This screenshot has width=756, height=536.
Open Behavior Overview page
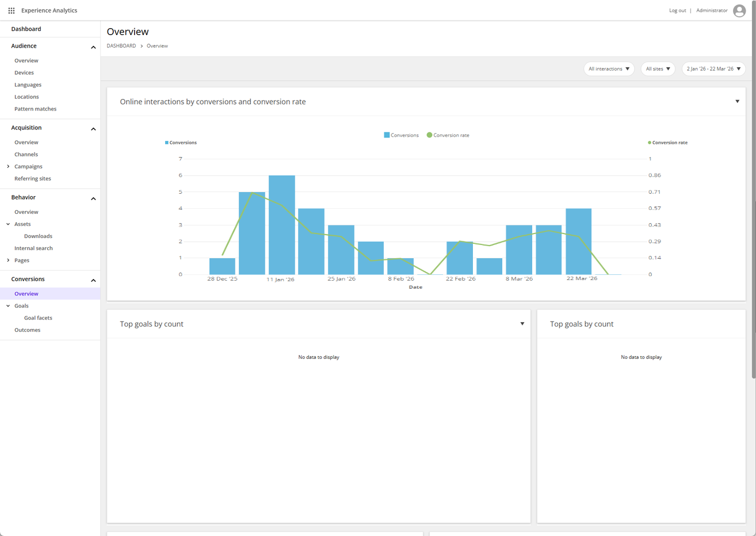click(26, 212)
